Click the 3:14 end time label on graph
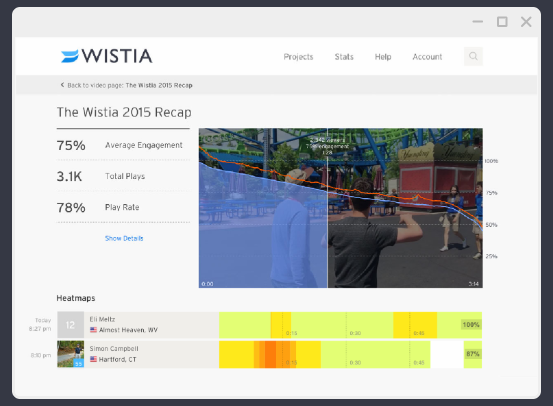The image size is (553, 406). coord(474,284)
